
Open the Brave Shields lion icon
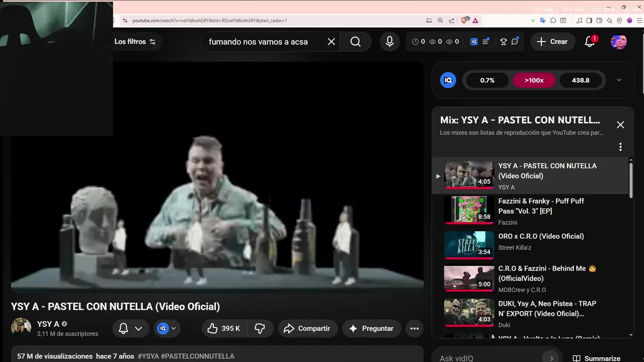point(464,21)
